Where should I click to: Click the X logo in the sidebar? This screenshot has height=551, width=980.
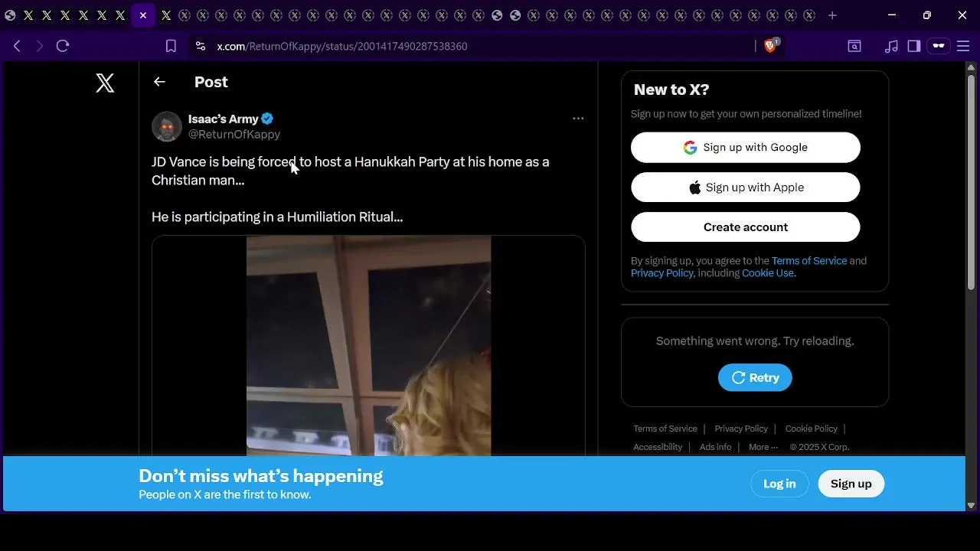[105, 83]
